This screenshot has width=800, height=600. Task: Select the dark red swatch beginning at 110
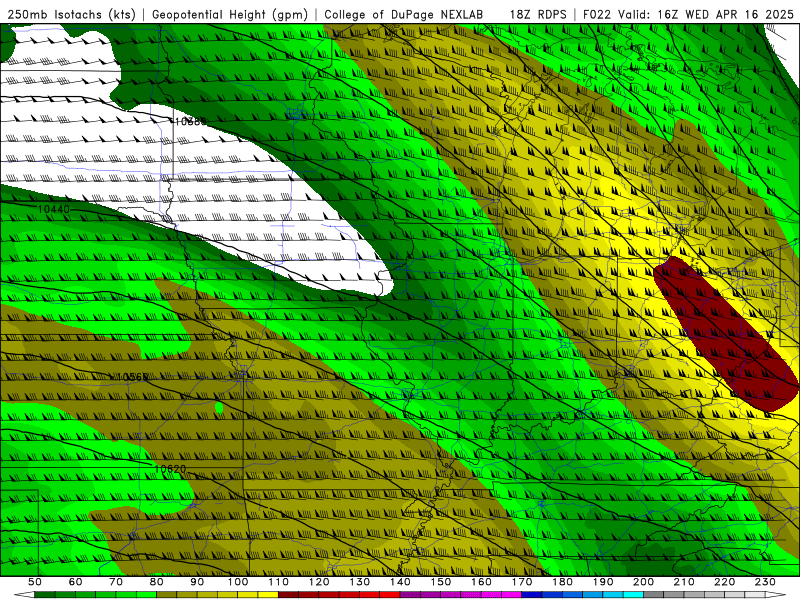click(289, 595)
